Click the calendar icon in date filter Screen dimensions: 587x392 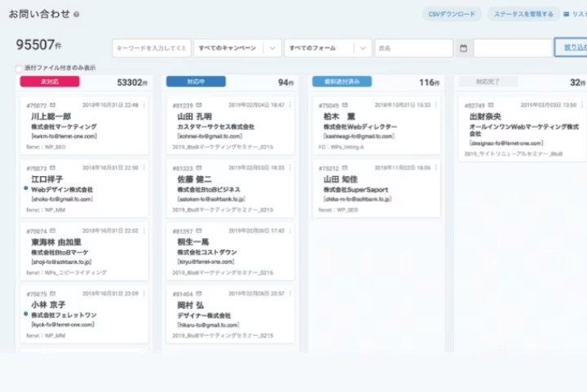coord(463,48)
